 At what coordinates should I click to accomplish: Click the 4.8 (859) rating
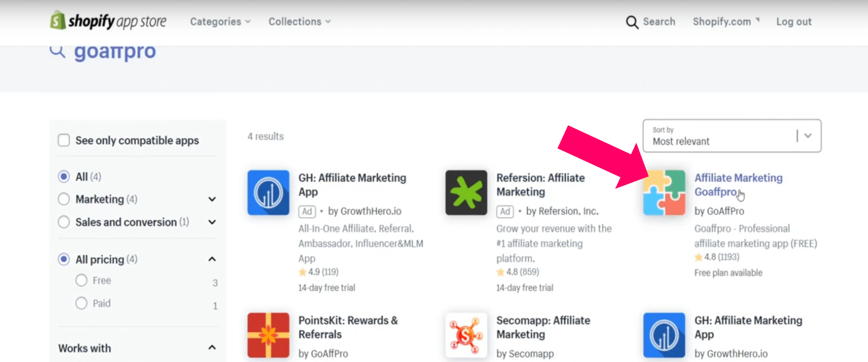coord(518,272)
